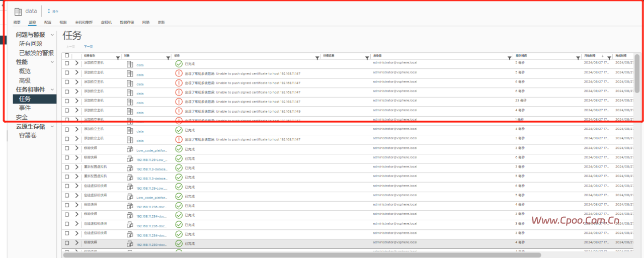Open the 操作 actions dropdown

click(53, 11)
